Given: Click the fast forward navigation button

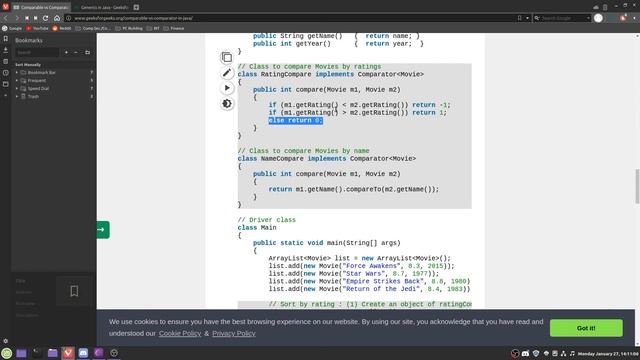Looking at the screenshot, I should point(36,18).
